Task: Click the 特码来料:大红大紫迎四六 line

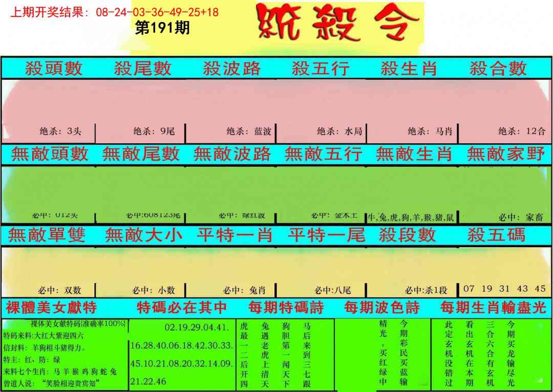Action: click(x=44, y=336)
